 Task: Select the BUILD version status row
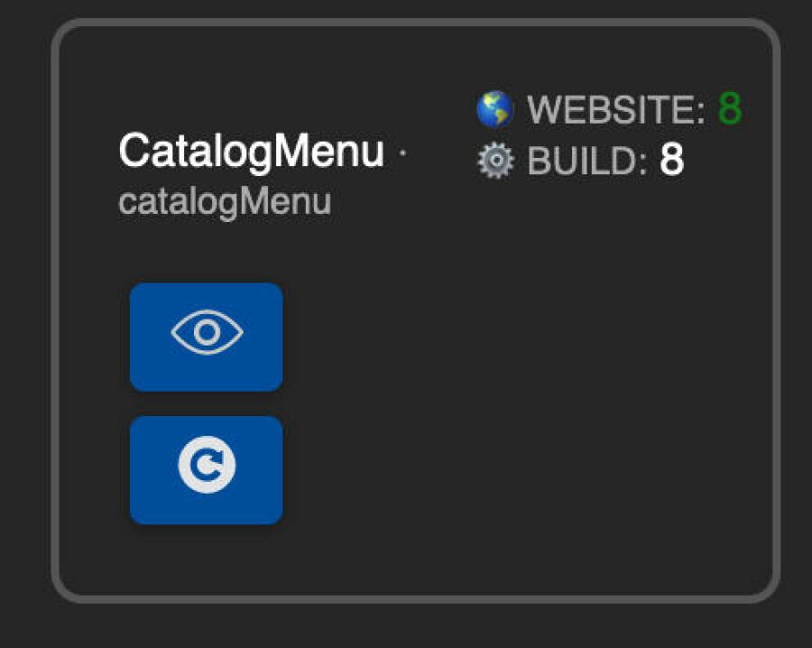coord(580,161)
